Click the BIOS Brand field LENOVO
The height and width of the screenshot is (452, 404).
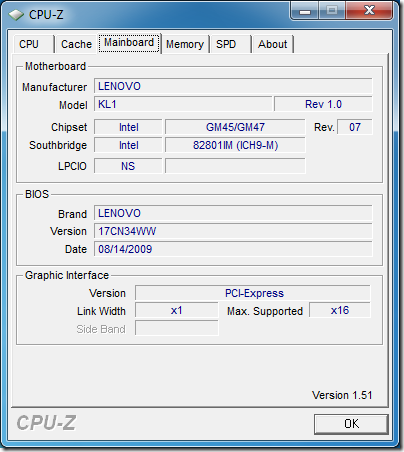point(233,213)
